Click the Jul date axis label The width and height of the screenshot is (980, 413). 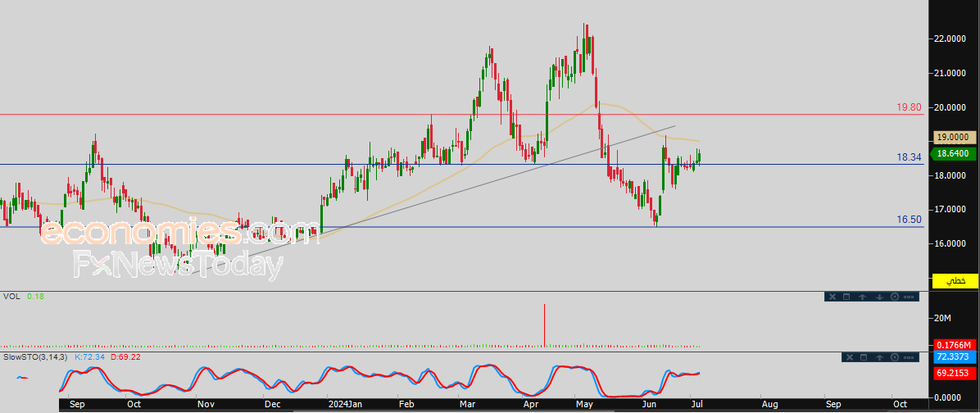pos(696,404)
